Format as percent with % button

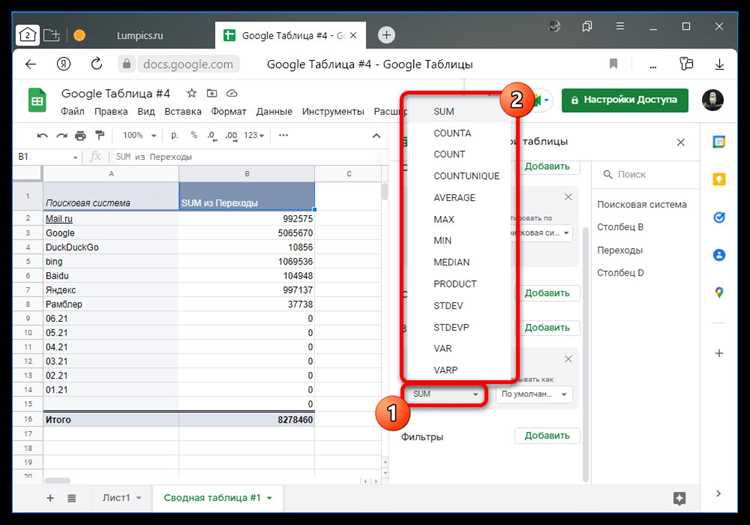[194, 135]
